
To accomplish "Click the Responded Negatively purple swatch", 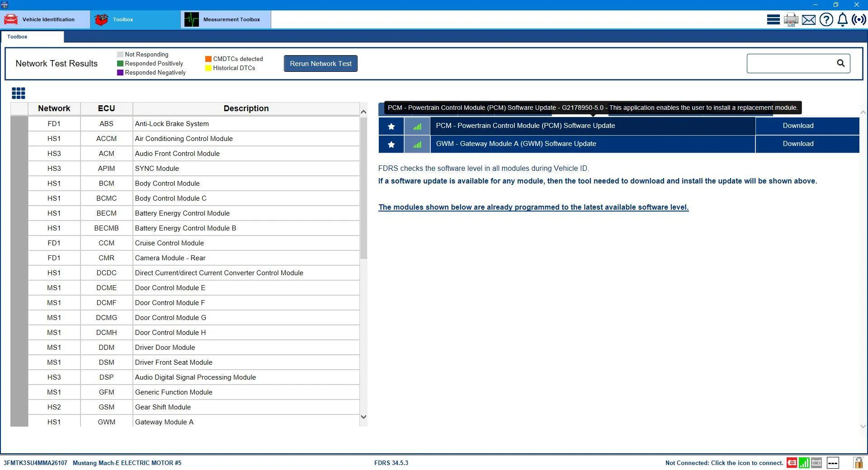I will coord(120,73).
